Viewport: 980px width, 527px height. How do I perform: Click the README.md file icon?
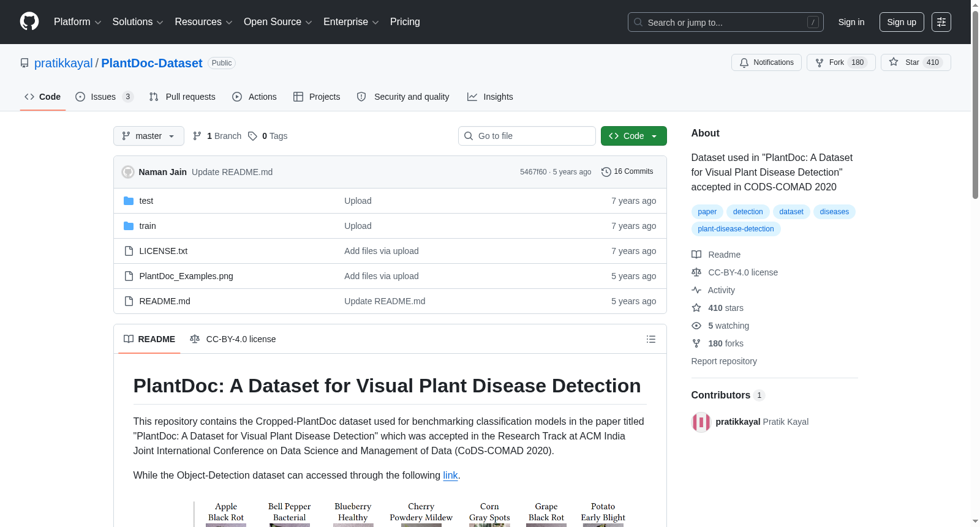pos(129,301)
